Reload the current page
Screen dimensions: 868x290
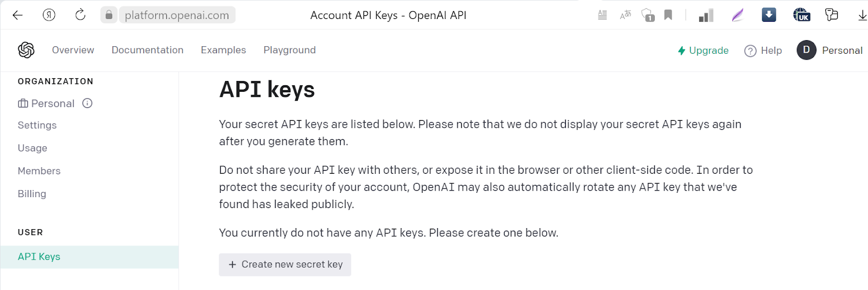pos(80,15)
